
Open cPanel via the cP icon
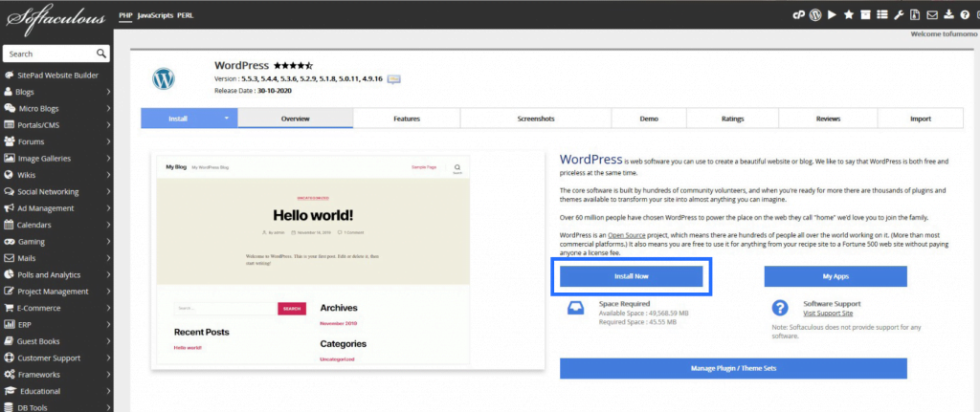pyautogui.click(x=799, y=15)
